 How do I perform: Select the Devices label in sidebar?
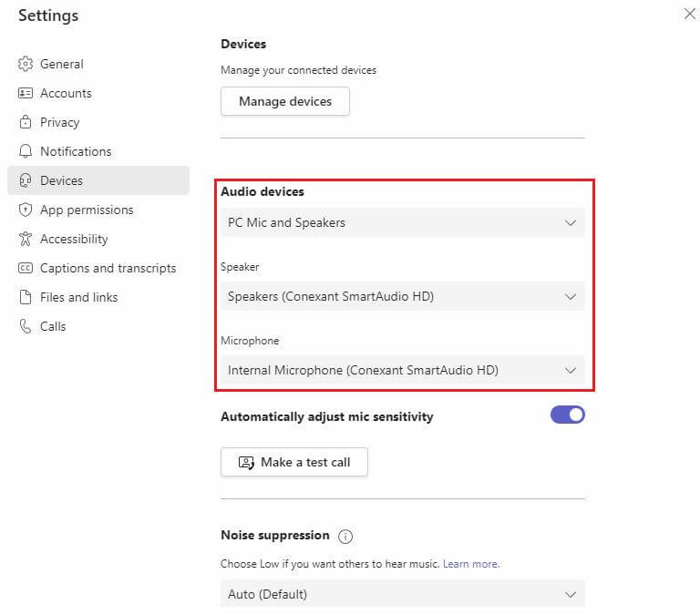click(61, 180)
